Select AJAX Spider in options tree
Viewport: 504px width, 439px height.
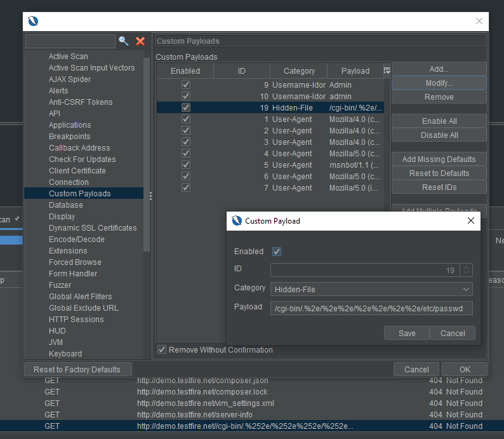point(70,79)
